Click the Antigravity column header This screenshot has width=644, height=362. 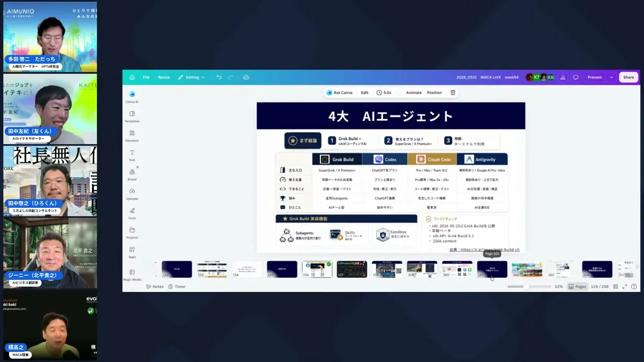tap(481, 159)
